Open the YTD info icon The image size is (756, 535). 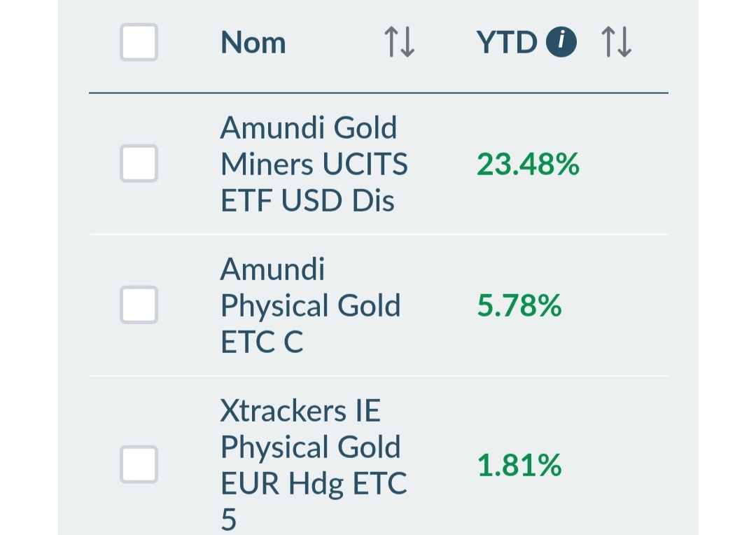pyautogui.click(x=561, y=42)
